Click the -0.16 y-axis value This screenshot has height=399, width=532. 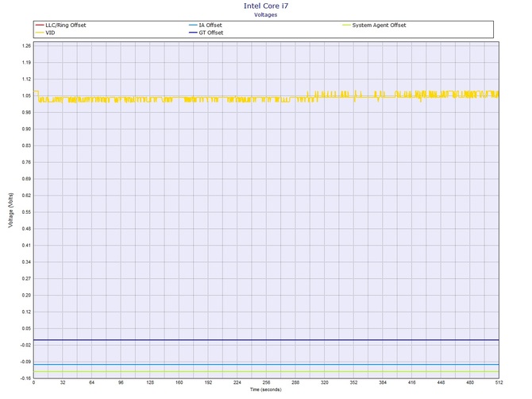25,378
